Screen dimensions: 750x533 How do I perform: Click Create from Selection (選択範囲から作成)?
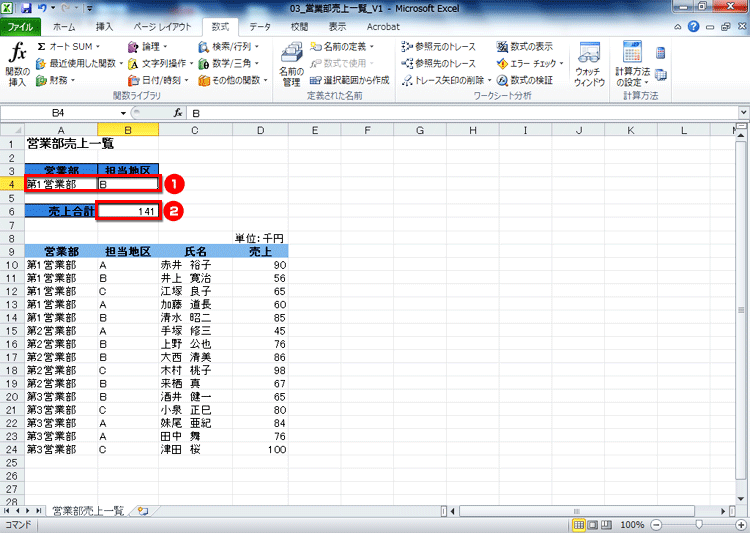coord(350,80)
